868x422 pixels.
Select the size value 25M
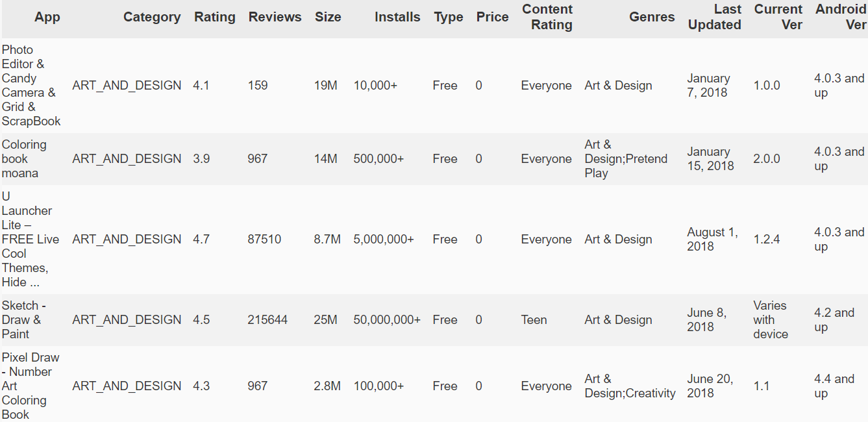[326, 320]
